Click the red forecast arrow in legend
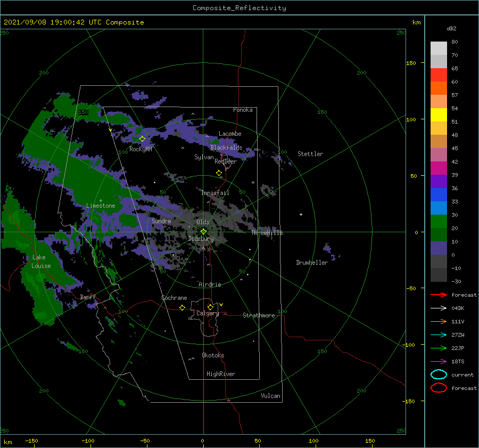 coord(439,295)
